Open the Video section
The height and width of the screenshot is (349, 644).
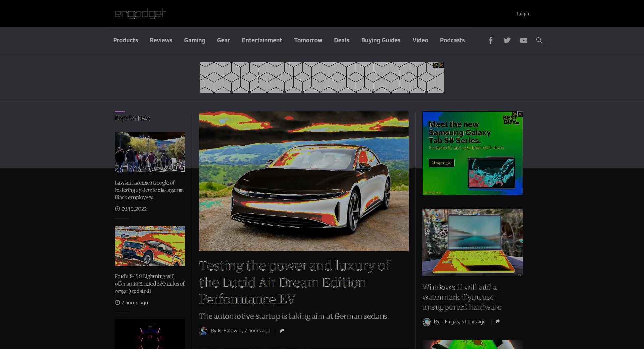420,40
